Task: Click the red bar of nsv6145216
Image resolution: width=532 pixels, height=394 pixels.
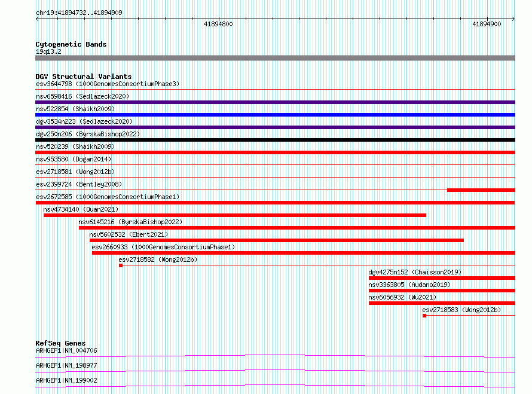Action: tap(297, 228)
